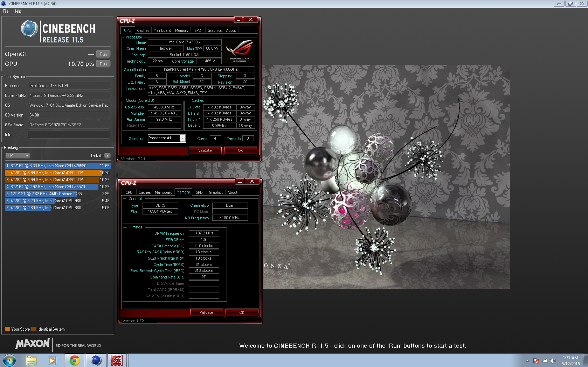
Task: Select ranking row 3 i7-4790K score 10.37
Action: click(x=58, y=180)
